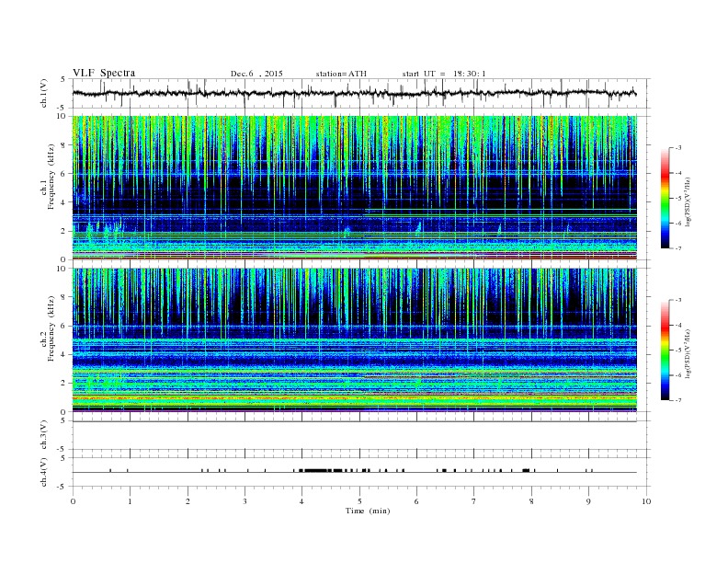
Task: Click the "ch.4(V)" axis label
Action: pyautogui.click(x=43, y=472)
